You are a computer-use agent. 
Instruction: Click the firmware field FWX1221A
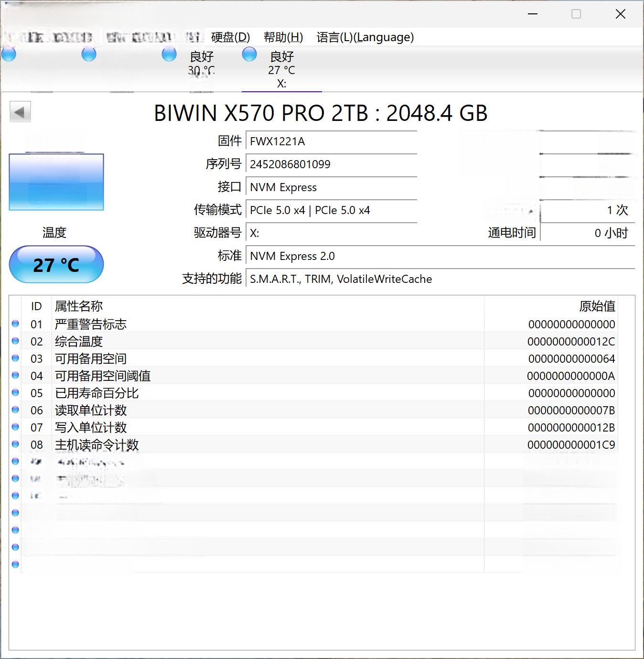(x=331, y=141)
